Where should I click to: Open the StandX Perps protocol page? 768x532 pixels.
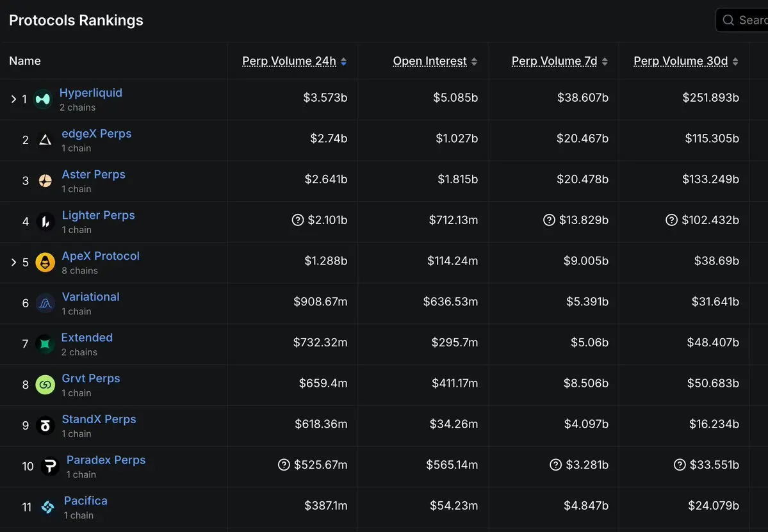tap(99, 419)
